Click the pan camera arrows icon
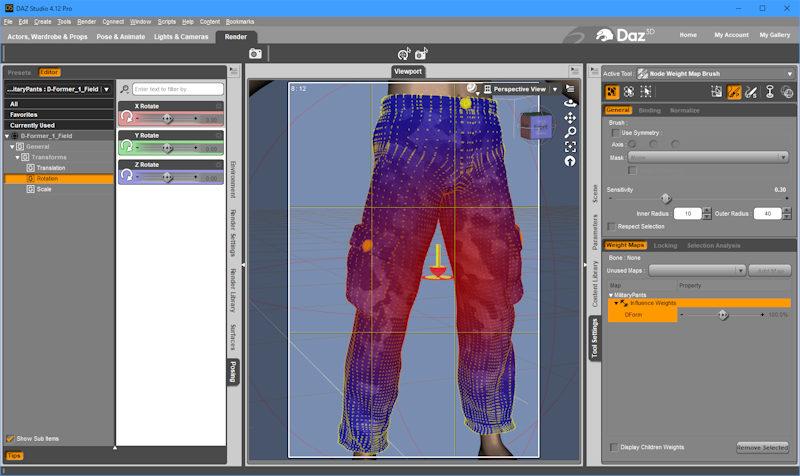 570,118
